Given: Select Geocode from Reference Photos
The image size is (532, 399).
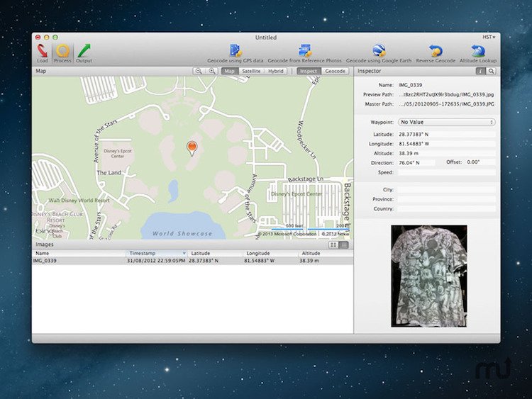Looking at the screenshot, I should pos(305,54).
